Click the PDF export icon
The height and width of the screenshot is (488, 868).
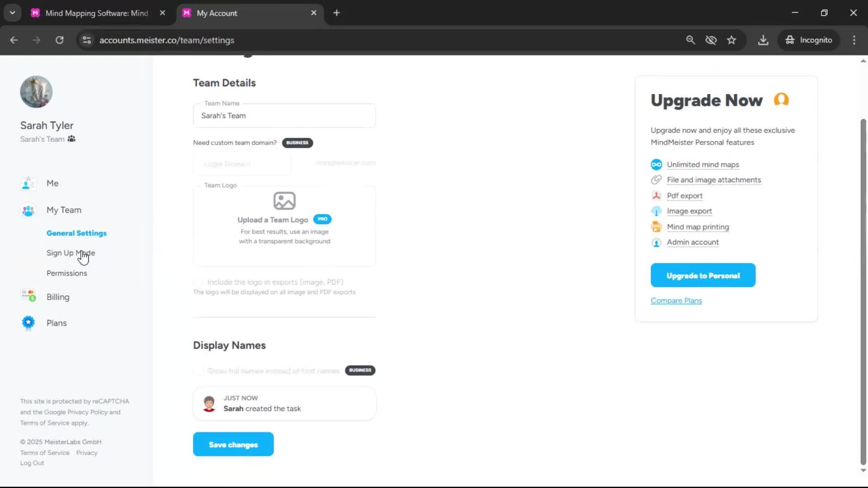tap(656, 196)
